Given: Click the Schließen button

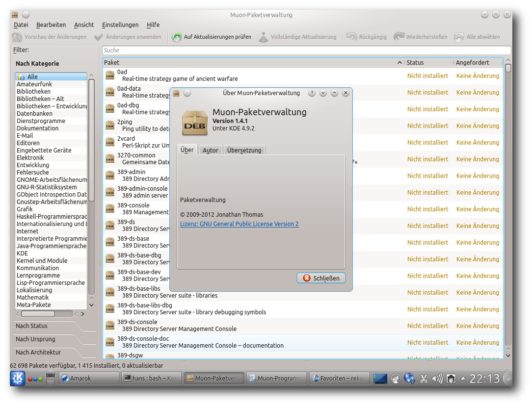Looking at the screenshot, I should coord(321,278).
